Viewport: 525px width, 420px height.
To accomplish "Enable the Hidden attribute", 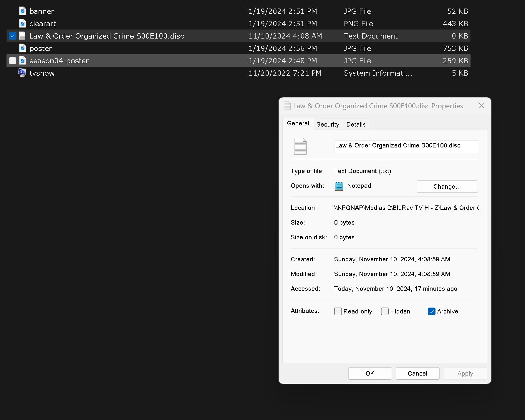I will tap(385, 311).
